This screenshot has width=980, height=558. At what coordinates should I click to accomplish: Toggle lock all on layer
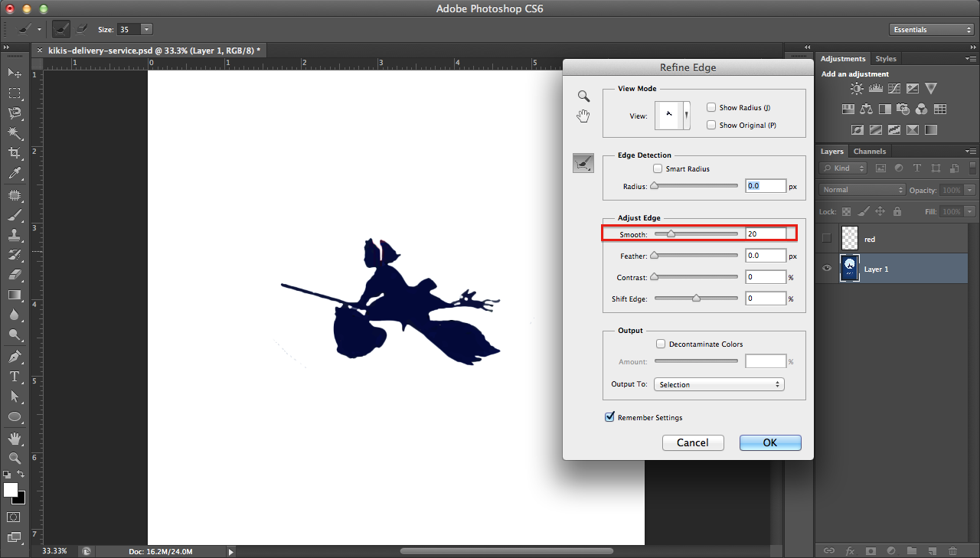[897, 211]
